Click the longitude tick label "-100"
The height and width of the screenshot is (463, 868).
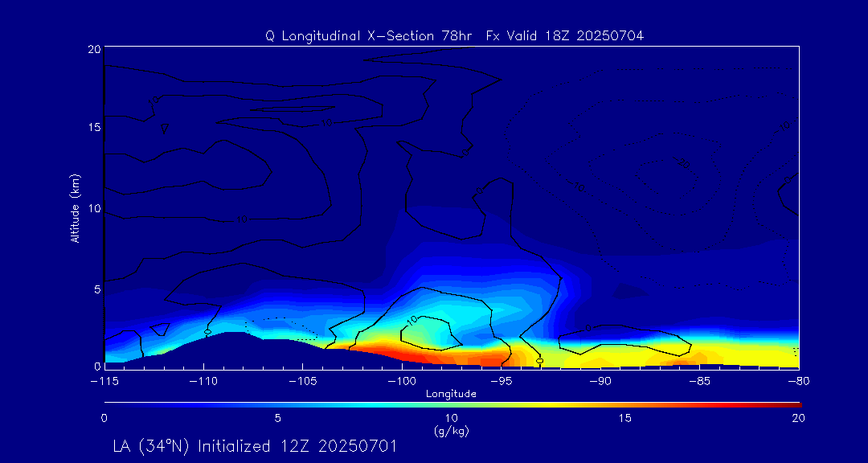point(402,382)
